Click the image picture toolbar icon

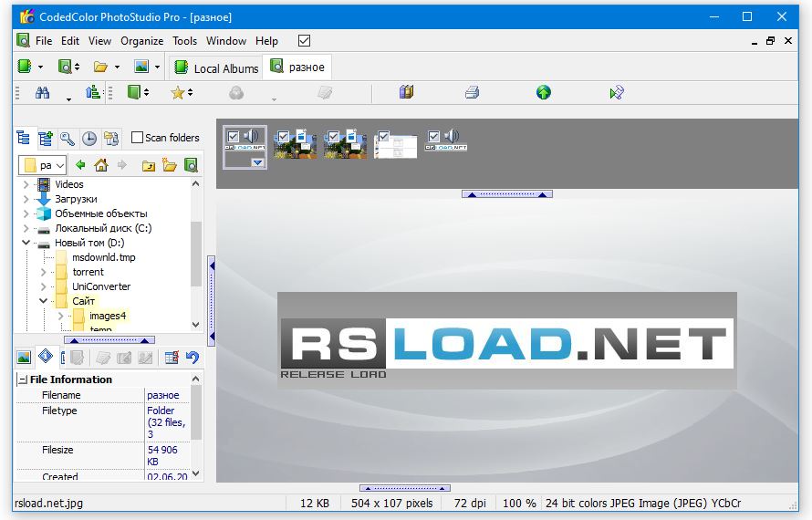click(x=141, y=67)
